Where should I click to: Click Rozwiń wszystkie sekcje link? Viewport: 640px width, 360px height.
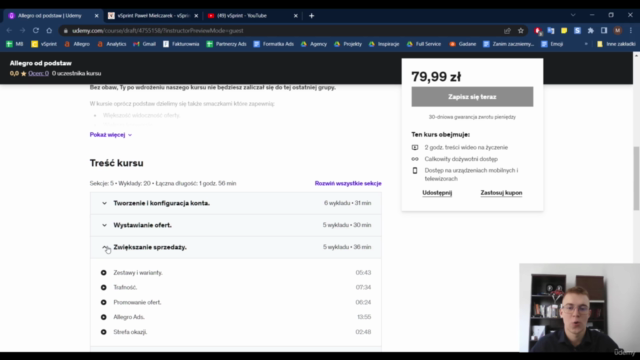coord(348,183)
